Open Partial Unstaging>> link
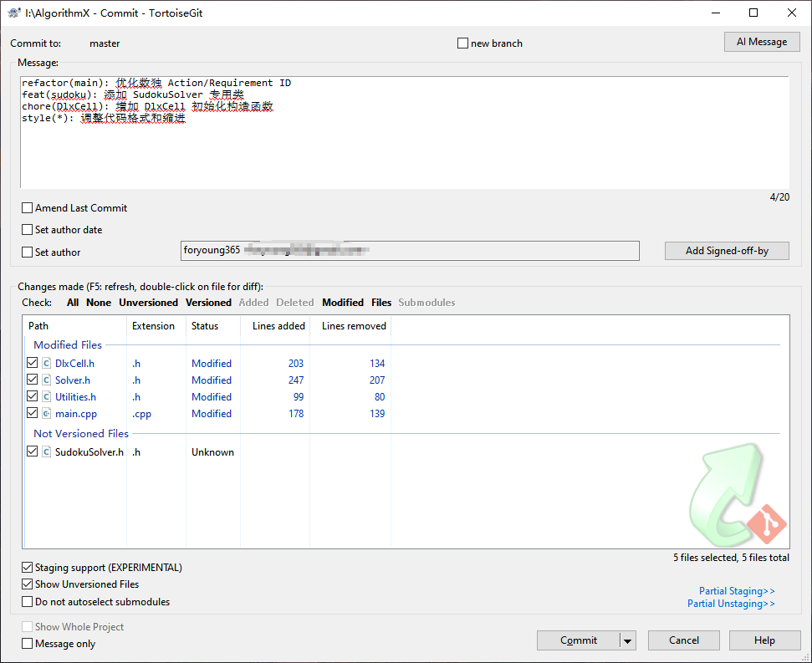This screenshot has width=812, height=663. click(731, 604)
